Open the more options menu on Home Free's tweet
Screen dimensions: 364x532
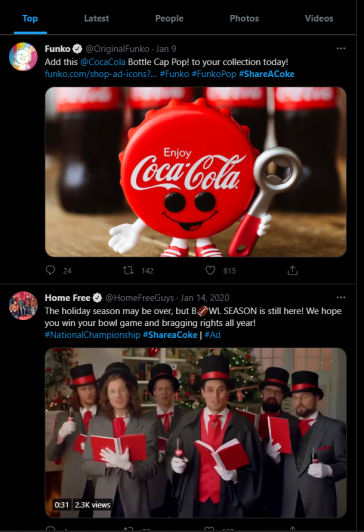pos(341,298)
